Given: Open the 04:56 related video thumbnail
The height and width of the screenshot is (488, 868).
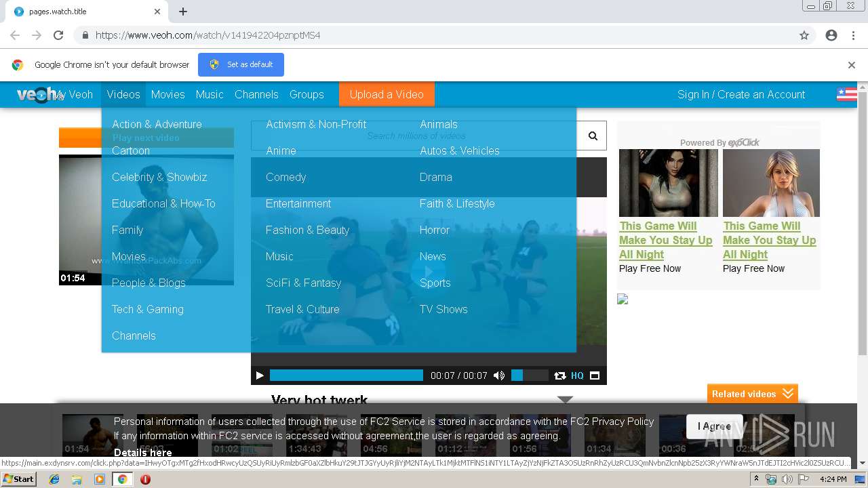Looking at the screenshot, I should click(391, 435).
